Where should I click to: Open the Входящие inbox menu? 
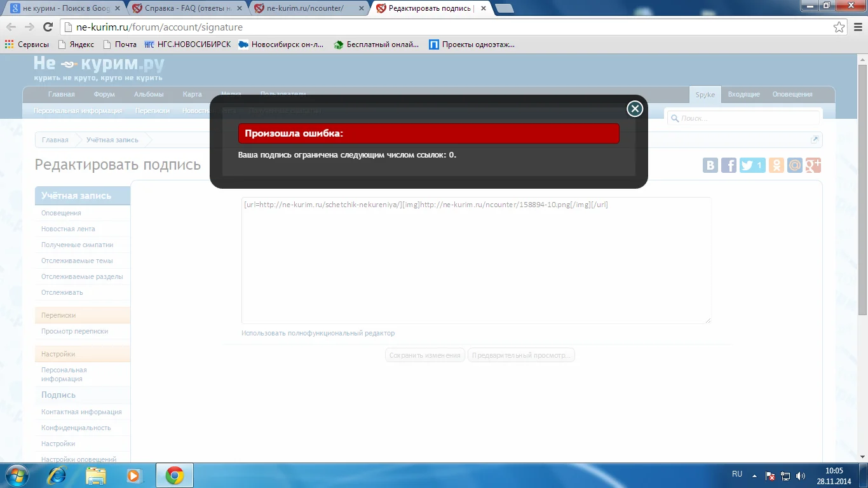point(743,94)
